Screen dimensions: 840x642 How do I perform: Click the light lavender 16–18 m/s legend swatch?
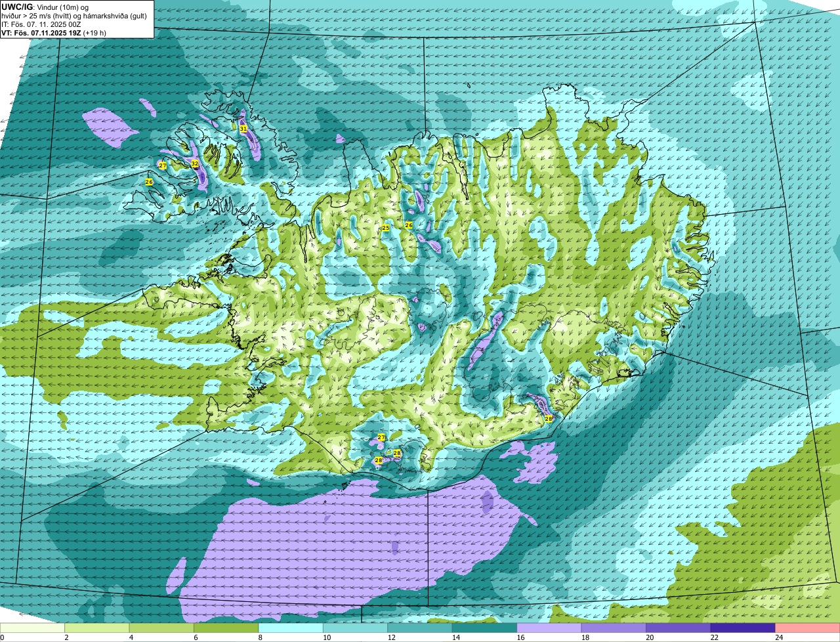[x=549, y=628]
